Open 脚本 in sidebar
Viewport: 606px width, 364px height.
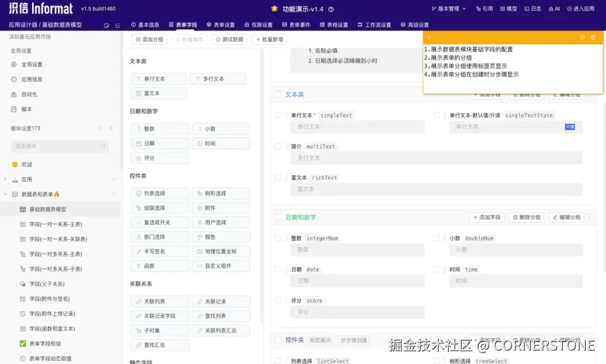pyautogui.click(x=21, y=109)
